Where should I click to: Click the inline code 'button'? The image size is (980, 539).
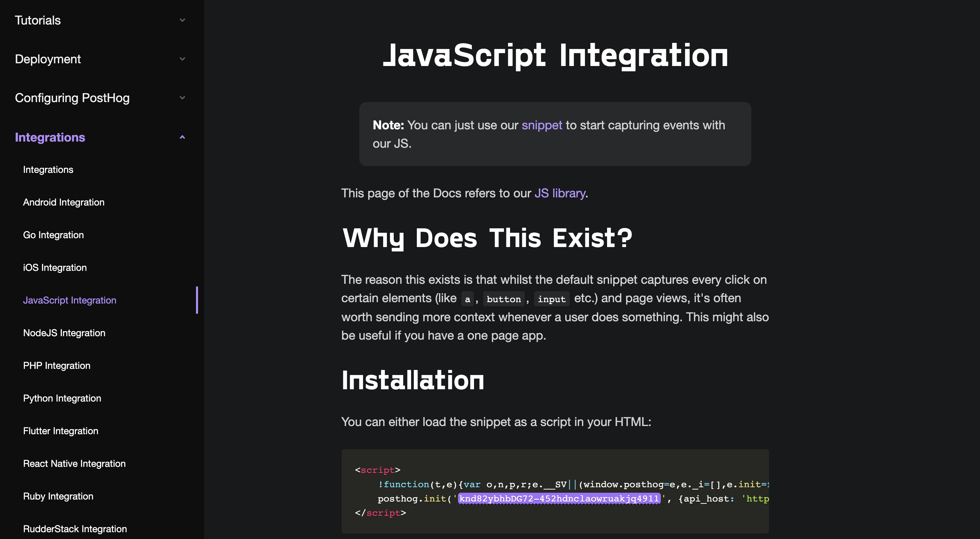point(504,299)
